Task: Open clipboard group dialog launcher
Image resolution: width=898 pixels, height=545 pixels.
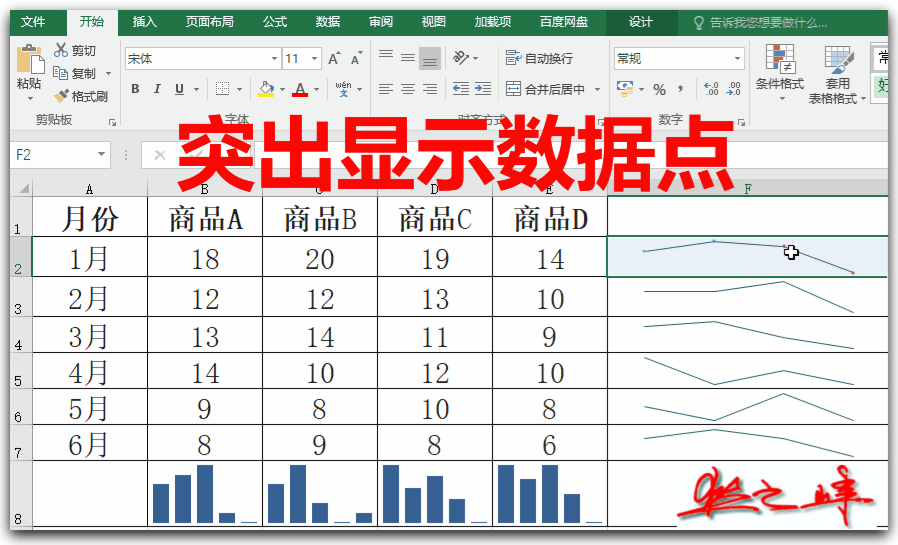Action: tap(112, 122)
